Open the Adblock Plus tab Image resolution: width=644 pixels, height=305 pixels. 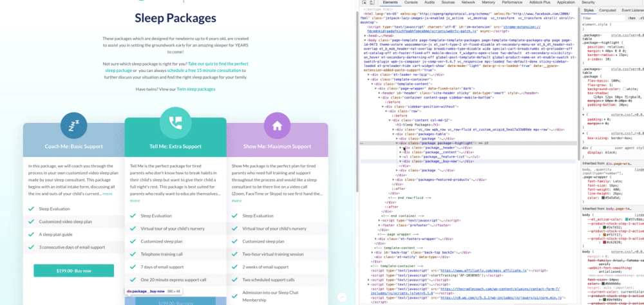(x=538, y=3)
